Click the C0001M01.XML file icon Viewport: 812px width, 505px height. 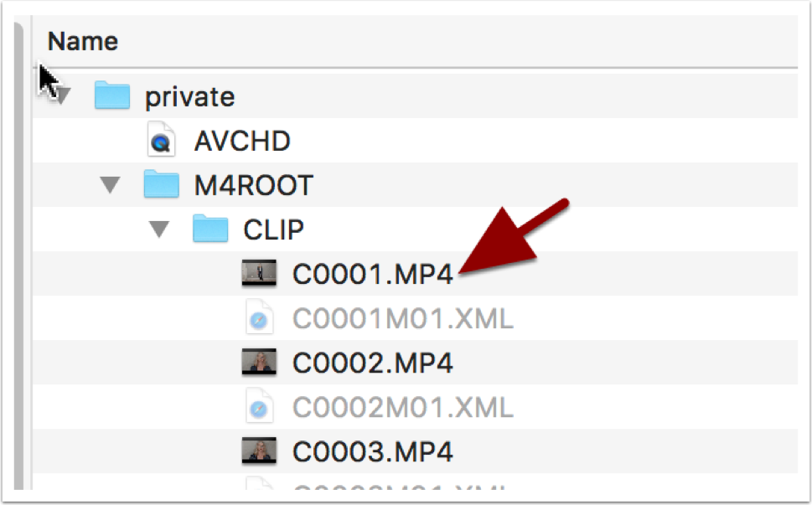(x=259, y=317)
